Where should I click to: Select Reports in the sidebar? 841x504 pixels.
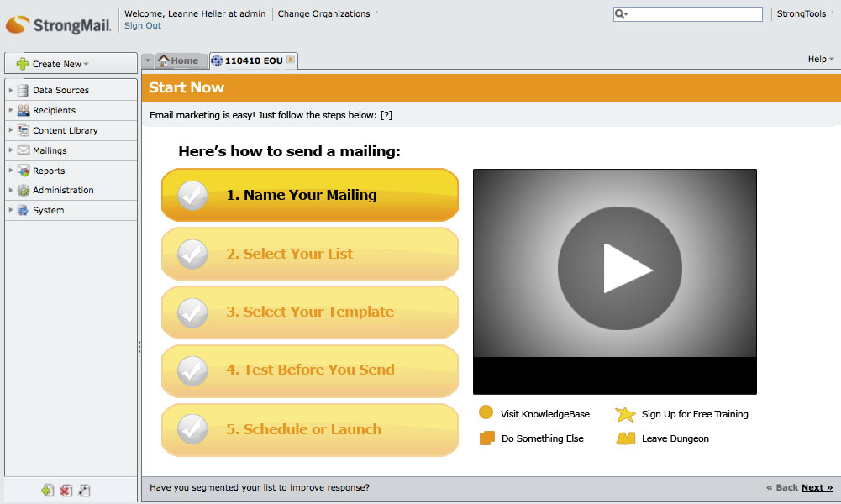coord(71,171)
